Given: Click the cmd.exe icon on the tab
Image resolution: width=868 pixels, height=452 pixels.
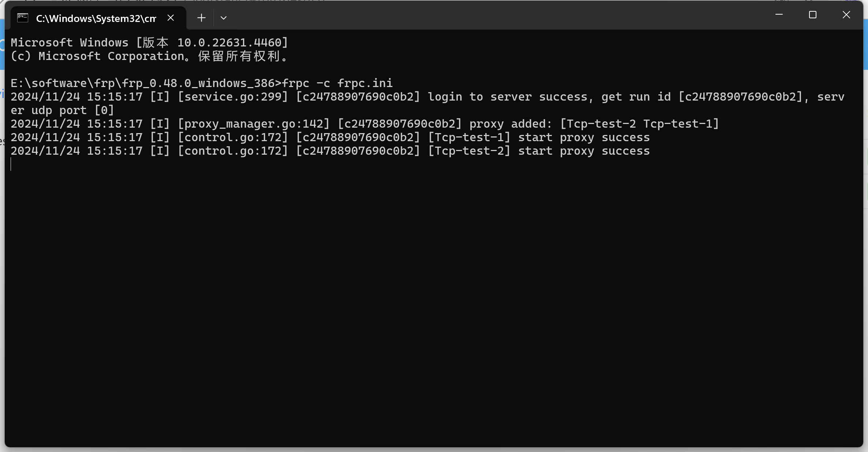Looking at the screenshot, I should click(22, 18).
